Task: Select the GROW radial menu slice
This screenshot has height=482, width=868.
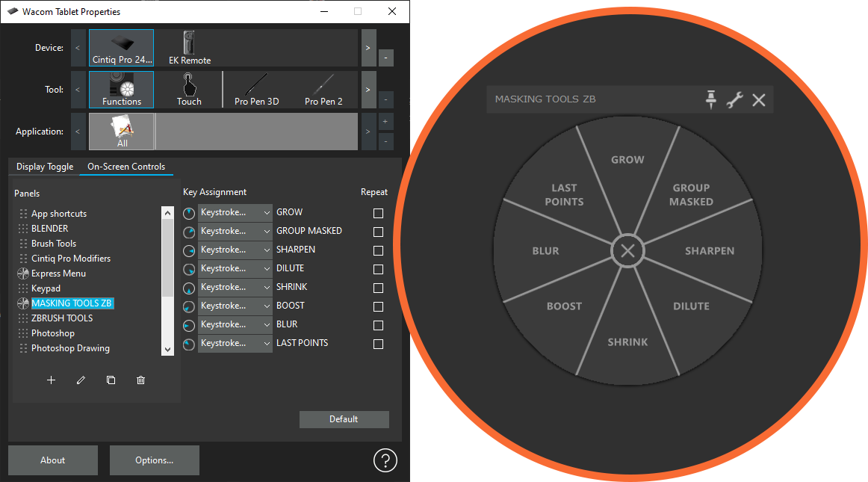Action: pos(627,160)
